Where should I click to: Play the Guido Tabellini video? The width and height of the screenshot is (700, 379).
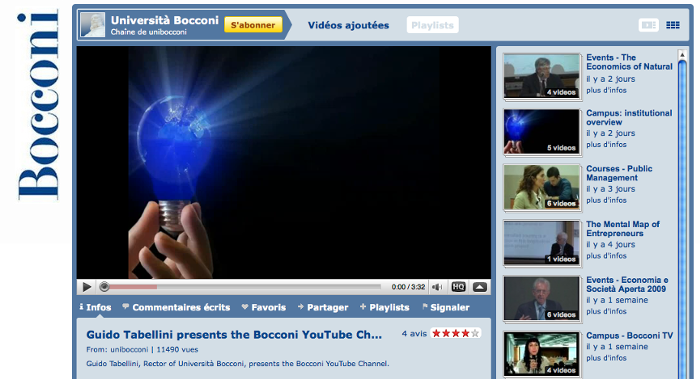(x=87, y=287)
